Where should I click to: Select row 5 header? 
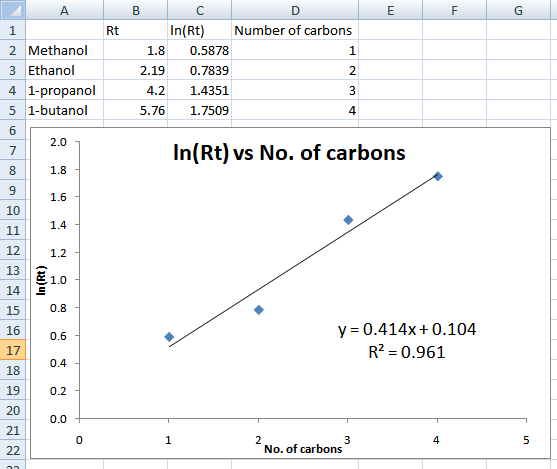[13, 109]
